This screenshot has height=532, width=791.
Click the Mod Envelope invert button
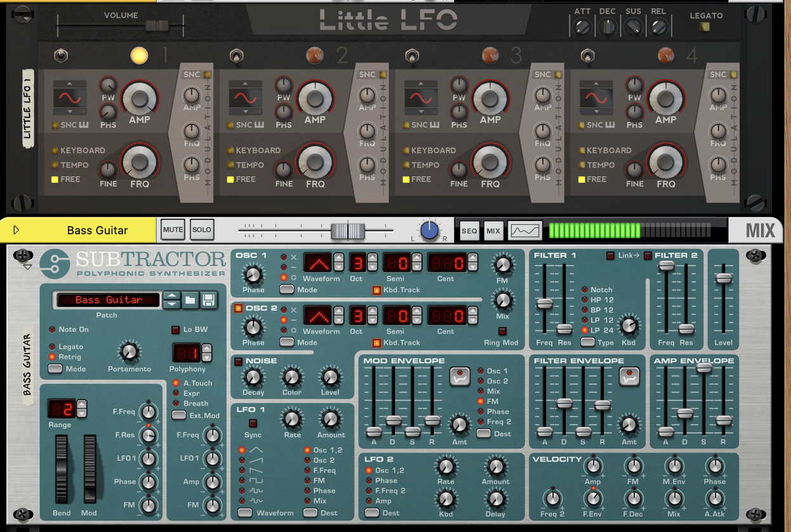(460, 376)
